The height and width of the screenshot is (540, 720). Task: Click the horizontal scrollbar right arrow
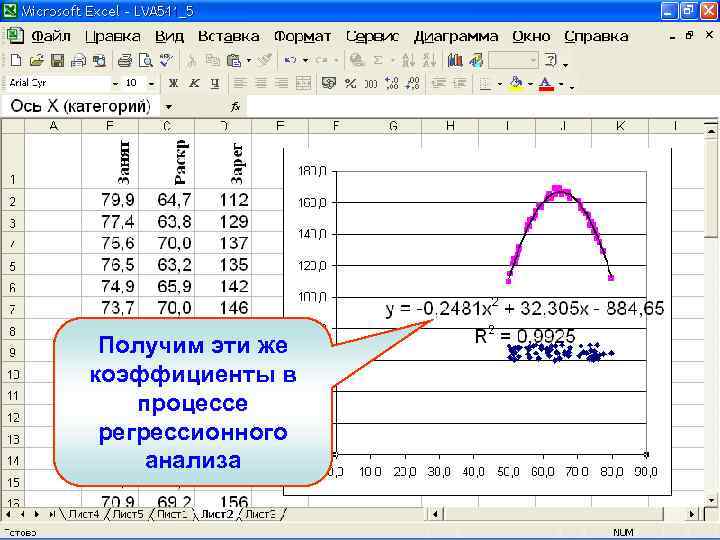coord(692,514)
